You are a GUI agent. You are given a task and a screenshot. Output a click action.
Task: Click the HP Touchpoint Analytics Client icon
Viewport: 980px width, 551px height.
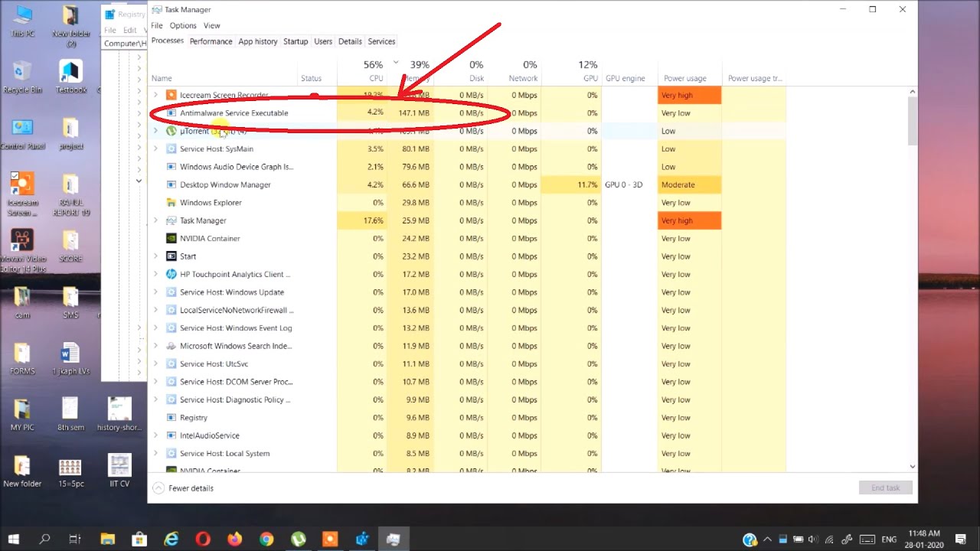171,274
